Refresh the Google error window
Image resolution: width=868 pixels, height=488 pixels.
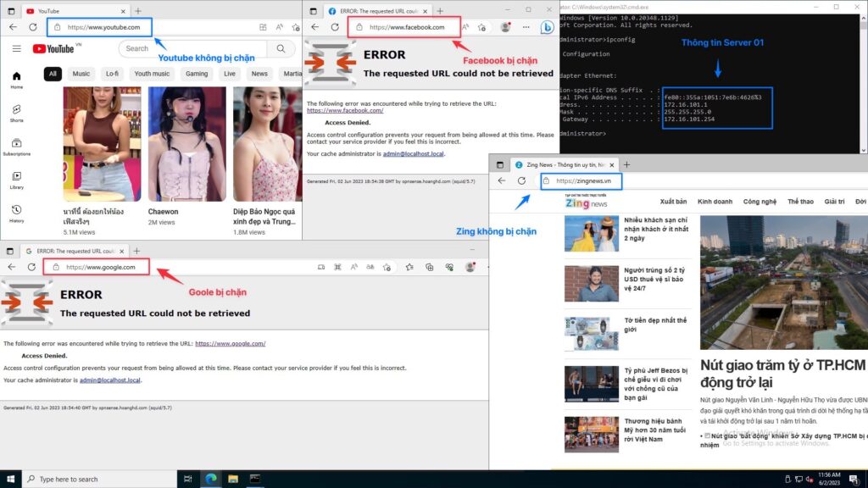click(x=31, y=267)
